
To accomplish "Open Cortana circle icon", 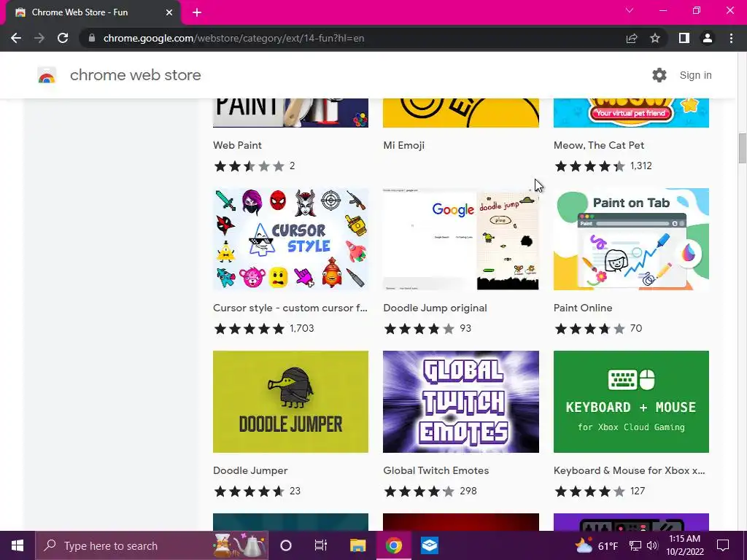I will [285, 545].
